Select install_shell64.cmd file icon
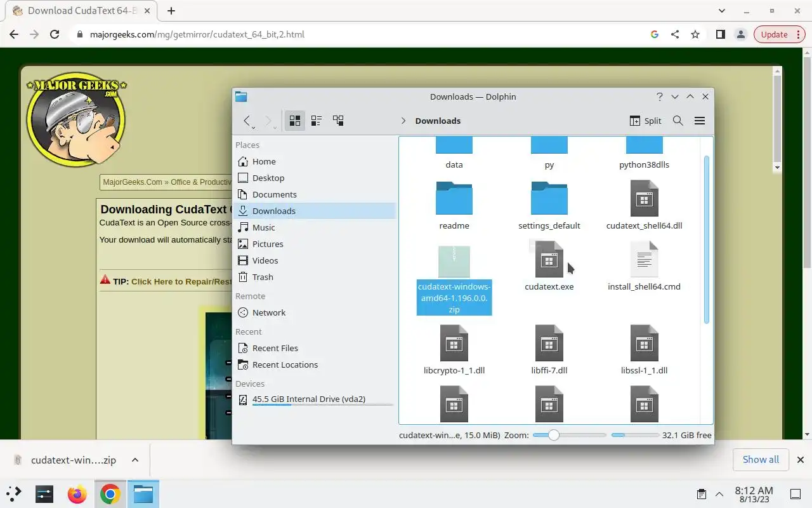 pyautogui.click(x=645, y=259)
